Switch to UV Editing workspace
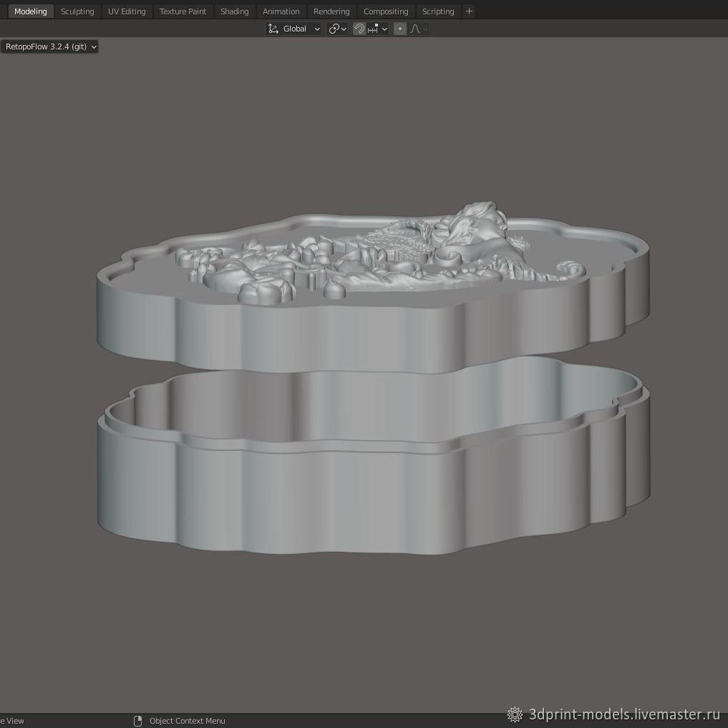 [x=127, y=11]
